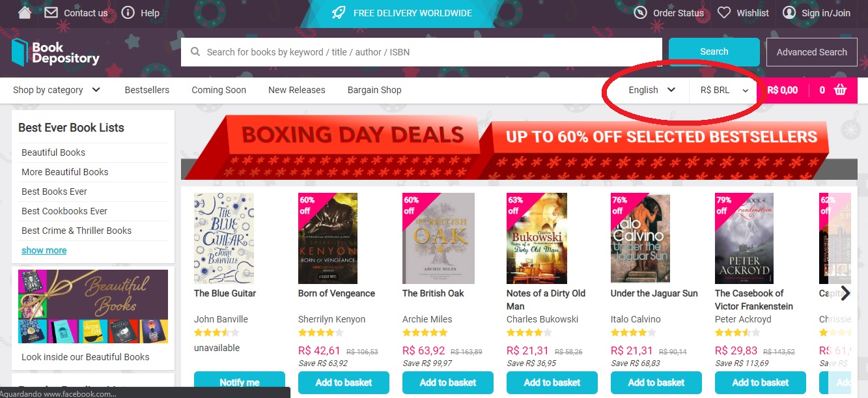Screen dimensions: 868x398
Task: Open Wishlist via the heart icon
Action: pos(724,12)
